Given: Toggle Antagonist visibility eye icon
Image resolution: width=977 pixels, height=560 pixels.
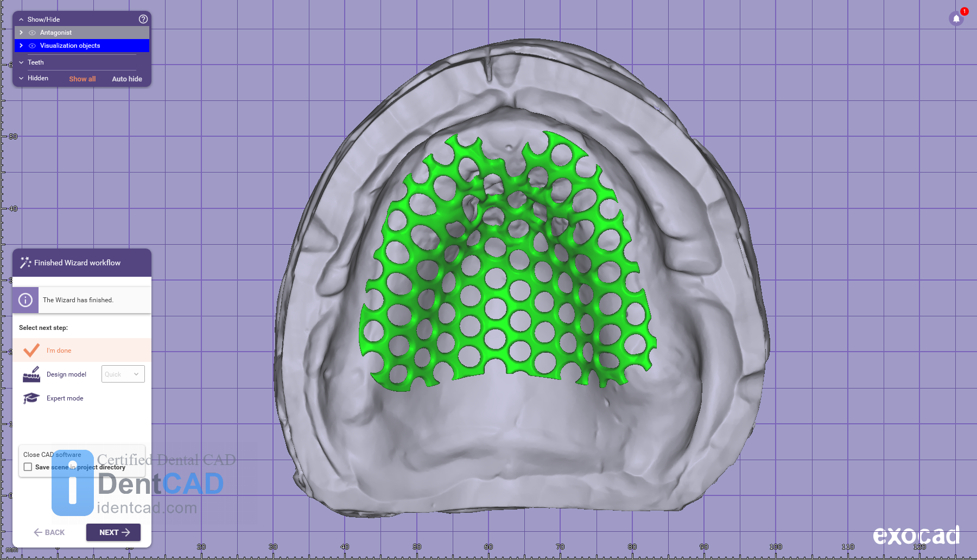Looking at the screenshot, I should tap(32, 33).
